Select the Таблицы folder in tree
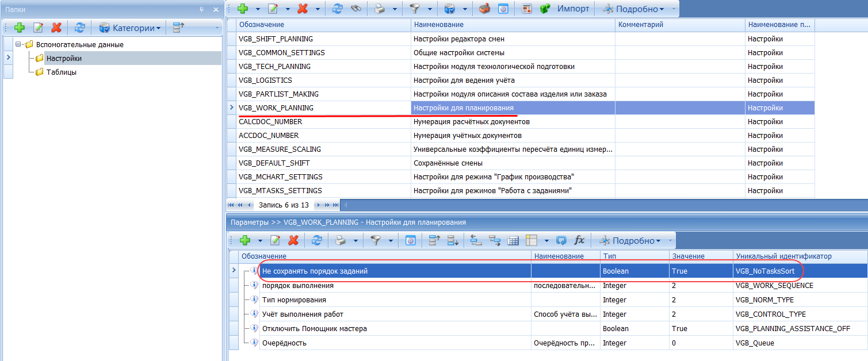This screenshot has width=868, height=361. [x=61, y=72]
